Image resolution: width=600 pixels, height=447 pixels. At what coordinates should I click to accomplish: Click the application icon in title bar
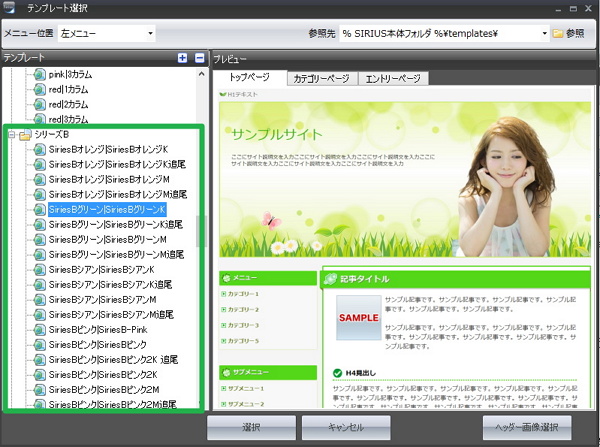9,9
